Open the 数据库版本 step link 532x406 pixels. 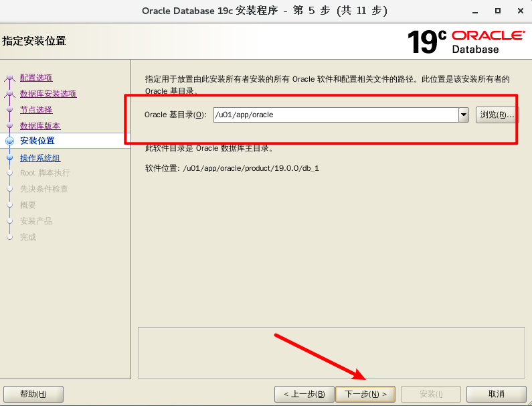(x=40, y=126)
